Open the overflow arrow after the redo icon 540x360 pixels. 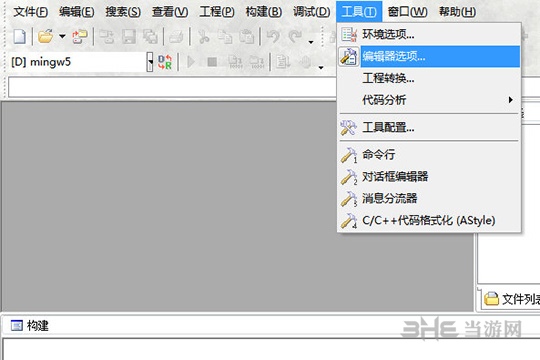pyautogui.click(x=311, y=42)
